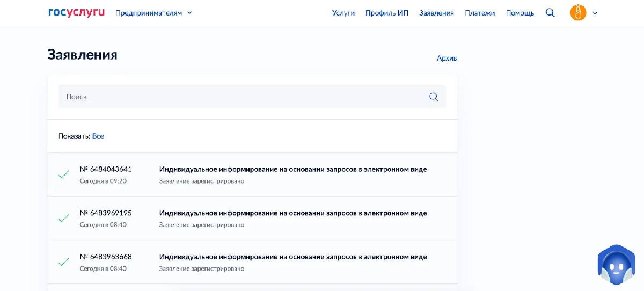
Task: Click green checkmark for № 6483969195
Action: 63,219
